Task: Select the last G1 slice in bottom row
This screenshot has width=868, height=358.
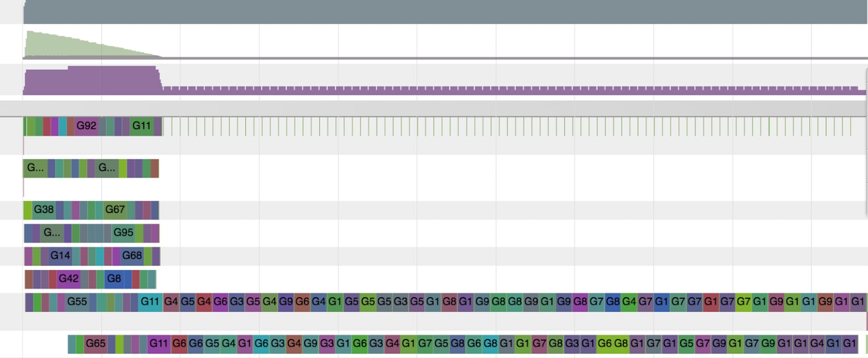Action: point(849,344)
